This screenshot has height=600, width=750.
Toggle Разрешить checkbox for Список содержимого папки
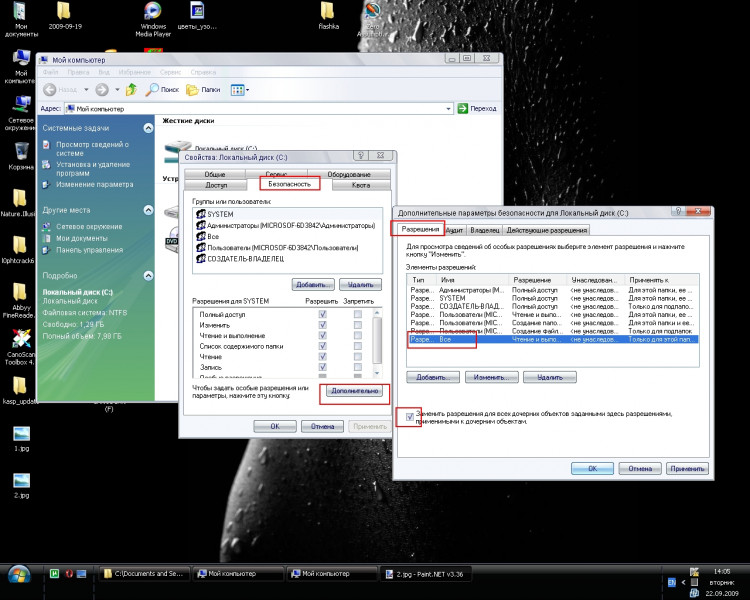pos(322,346)
